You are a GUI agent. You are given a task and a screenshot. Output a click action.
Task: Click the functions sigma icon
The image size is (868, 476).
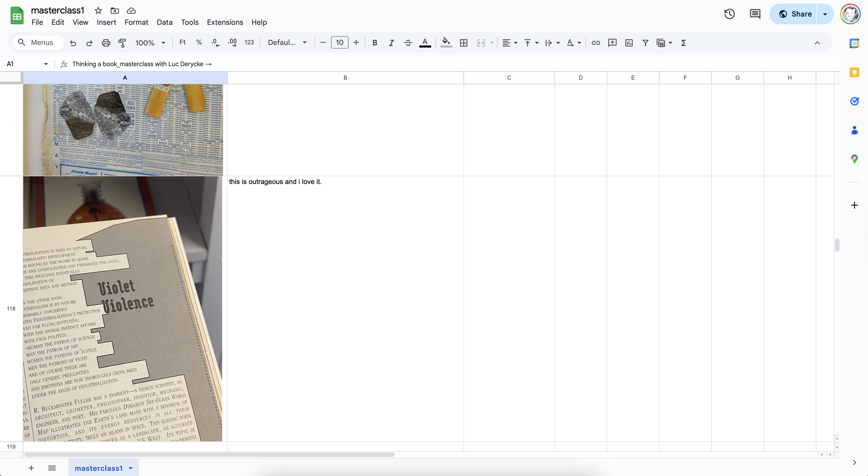click(683, 43)
